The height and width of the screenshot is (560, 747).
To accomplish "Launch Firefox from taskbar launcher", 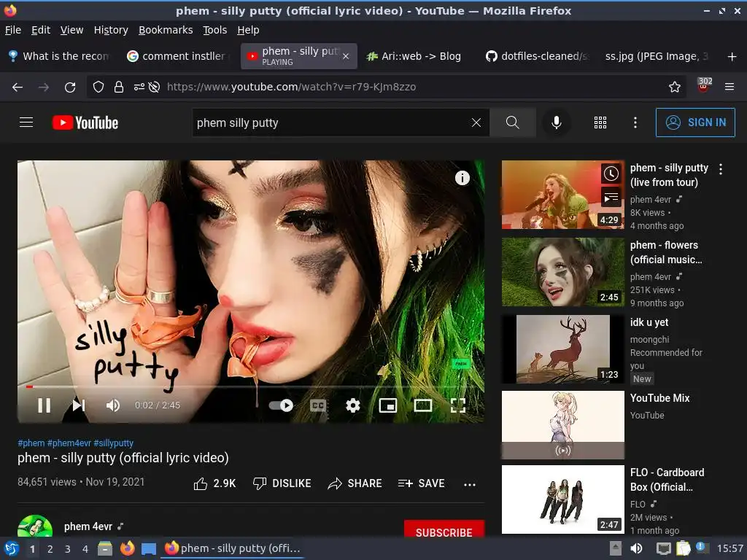I will [127, 548].
